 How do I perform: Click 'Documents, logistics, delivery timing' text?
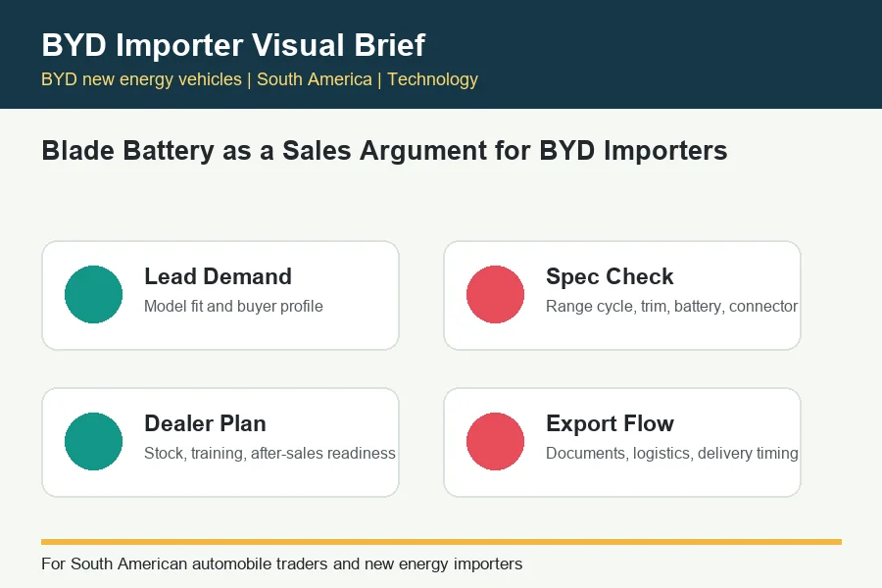(x=671, y=453)
